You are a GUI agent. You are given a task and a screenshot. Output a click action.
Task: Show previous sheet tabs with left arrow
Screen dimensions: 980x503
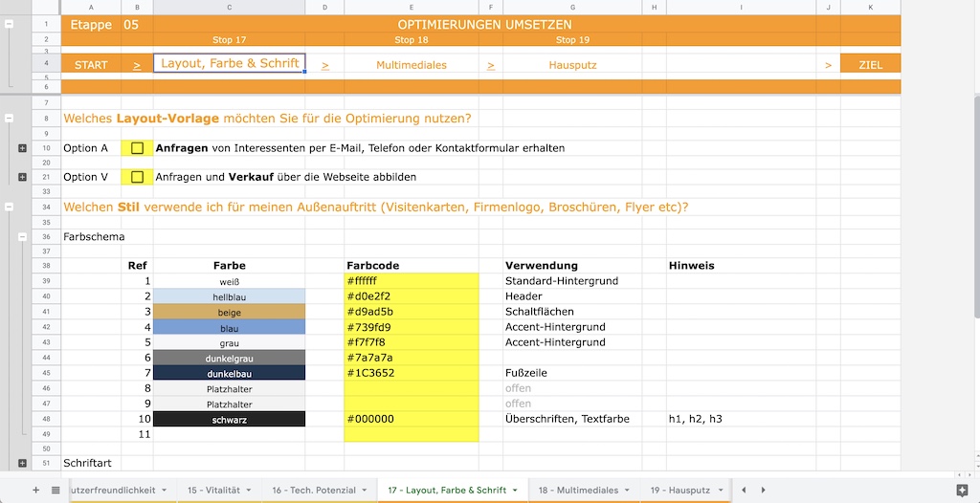743,490
